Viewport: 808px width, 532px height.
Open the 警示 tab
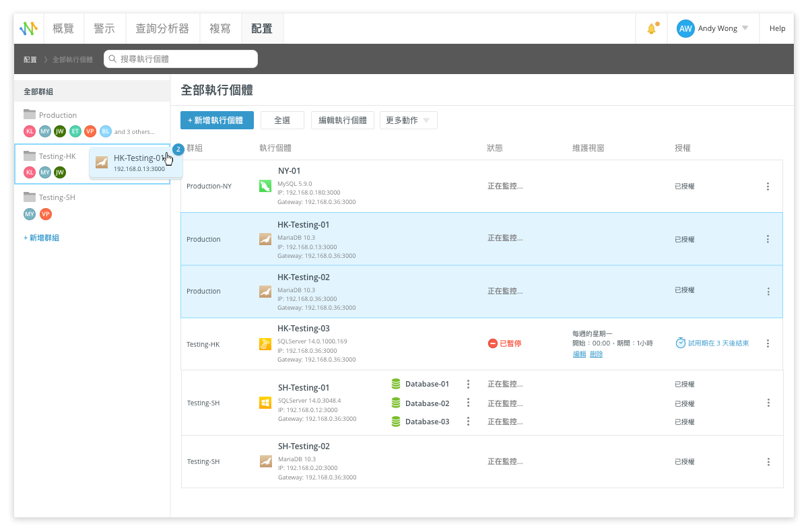(104, 28)
